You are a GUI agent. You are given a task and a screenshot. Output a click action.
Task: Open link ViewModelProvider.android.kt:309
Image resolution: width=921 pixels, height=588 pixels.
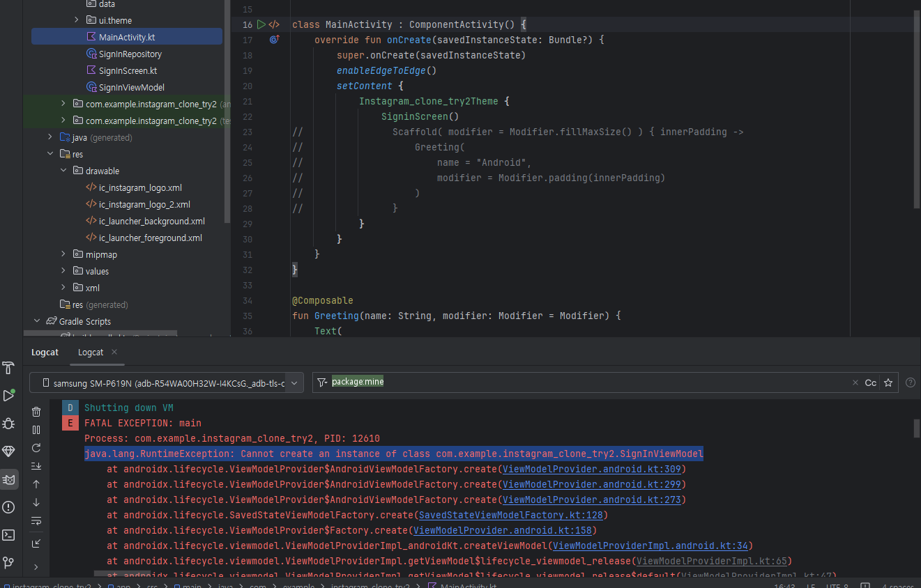point(591,469)
